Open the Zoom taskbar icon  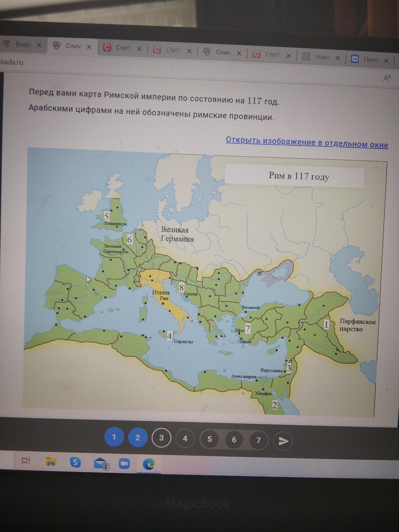[124, 464]
